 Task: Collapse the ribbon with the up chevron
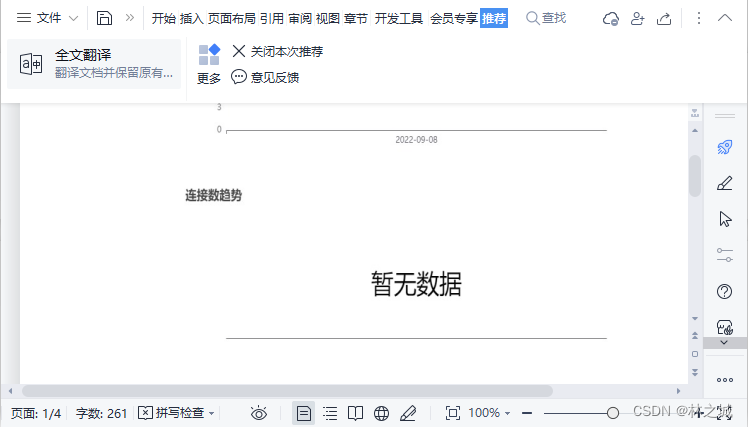(x=725, y=18)
